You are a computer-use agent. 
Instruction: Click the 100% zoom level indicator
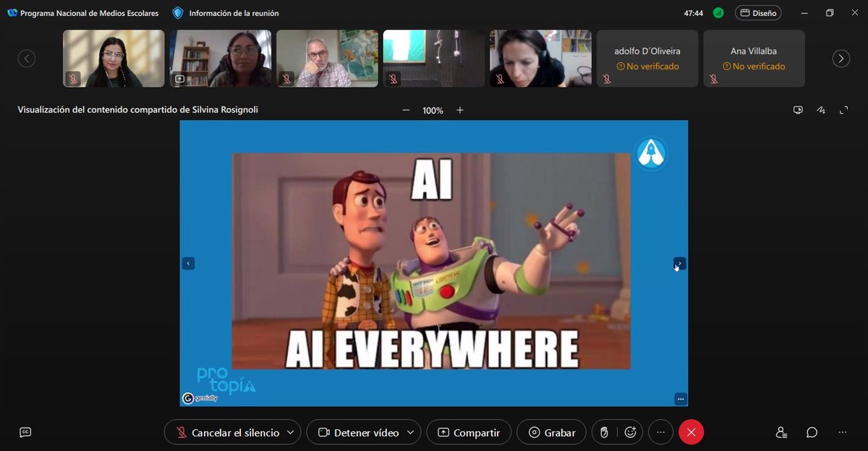click(x=433, y=111)
